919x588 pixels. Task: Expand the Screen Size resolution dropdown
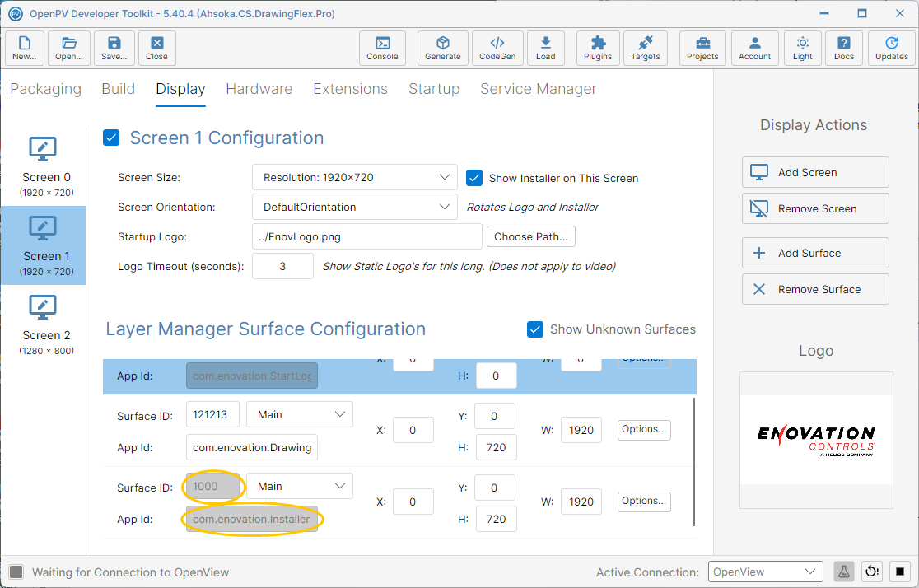pyautogui.click(x=355, y=177)
